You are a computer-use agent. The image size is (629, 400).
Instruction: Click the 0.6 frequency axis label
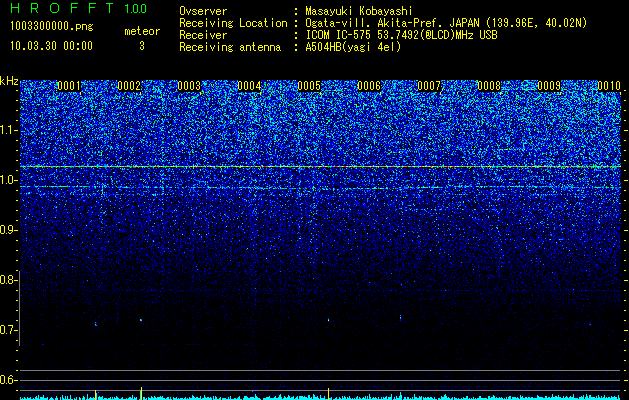point(8,380)
